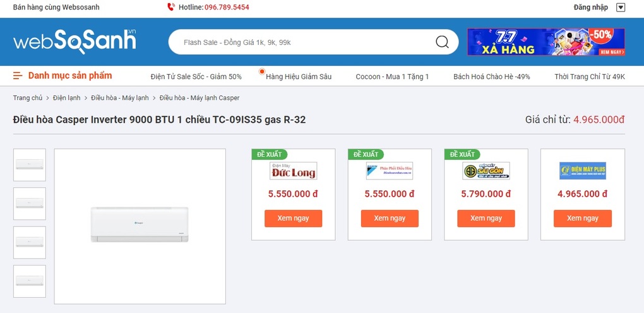The height and width of the screenshot is (313, 644).
Task: Click the Điện Máy Plus store logo
Action: (582, 171)
